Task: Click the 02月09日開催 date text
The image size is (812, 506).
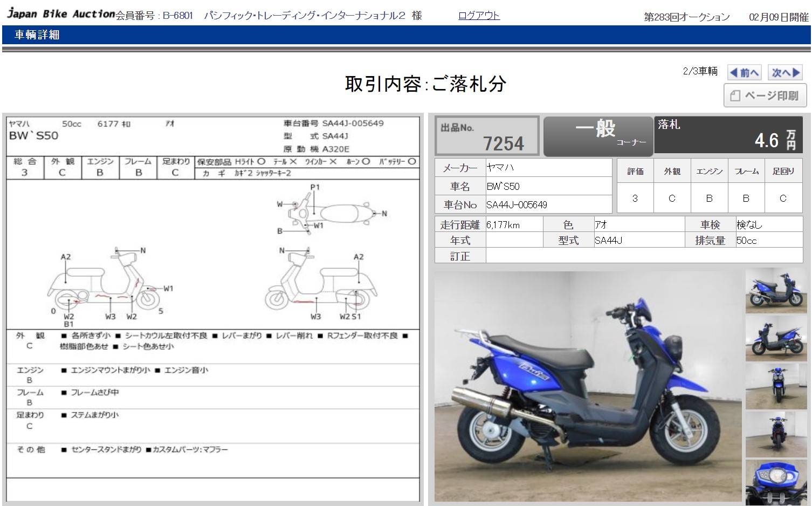Action: click(x=779, y=17)
